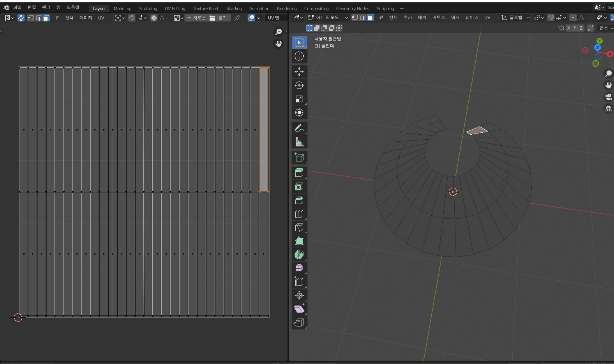The height and width of the screenshot is (364, 614).
Task: Click the Blender logo menu icon
Action: click(x=6, y=7)
